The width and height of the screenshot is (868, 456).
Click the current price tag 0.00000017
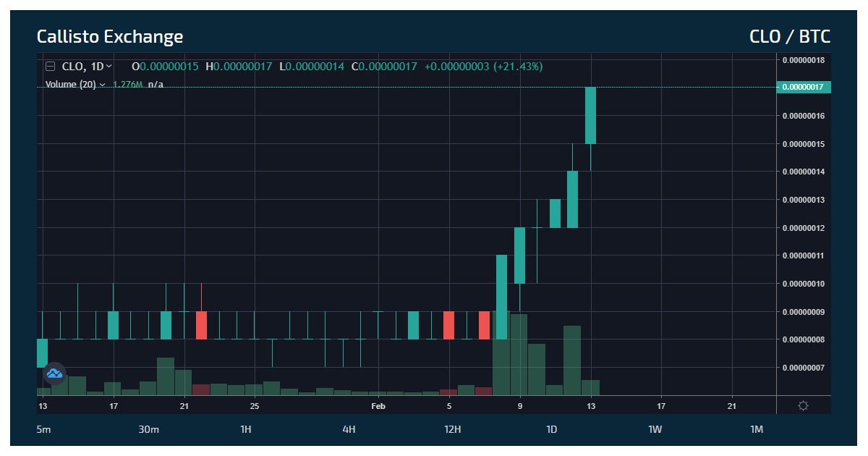click(x=803, y=88)
